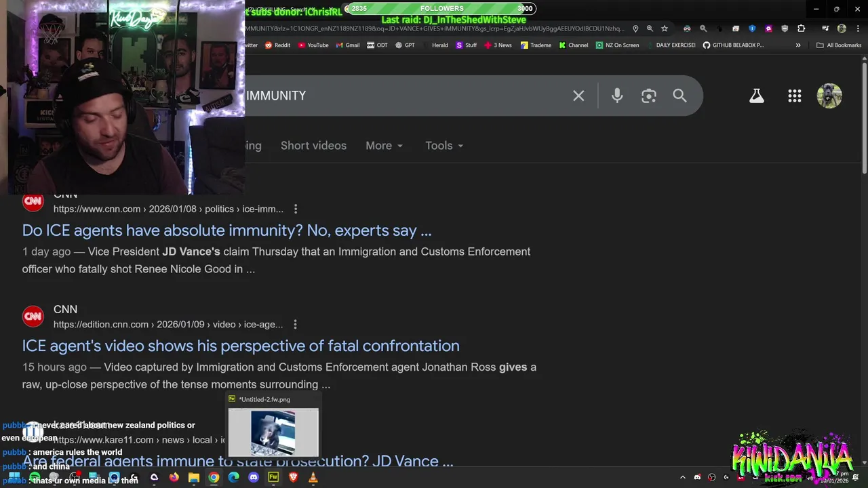
Task: Open options menu for the edition.cnn.com result
Action: (x=295, y=325)
